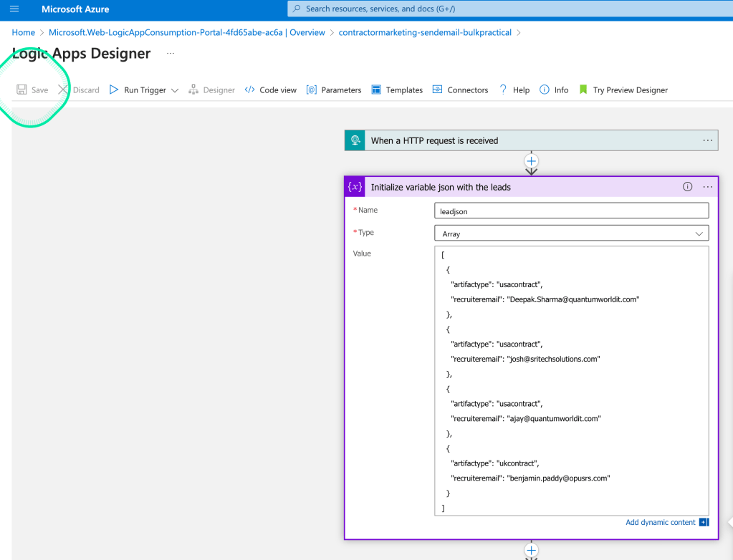Open Connectors from the toolbar

coord(460,90)
